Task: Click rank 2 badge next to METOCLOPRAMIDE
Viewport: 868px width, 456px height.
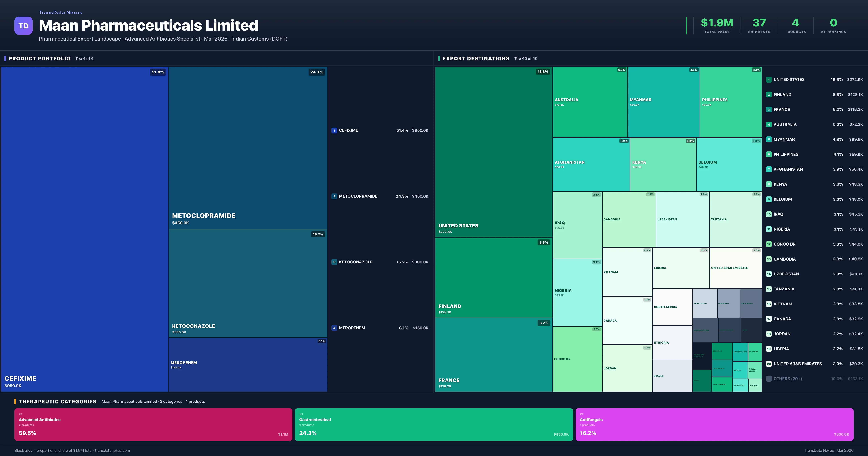Action: [x=334, y=196]
